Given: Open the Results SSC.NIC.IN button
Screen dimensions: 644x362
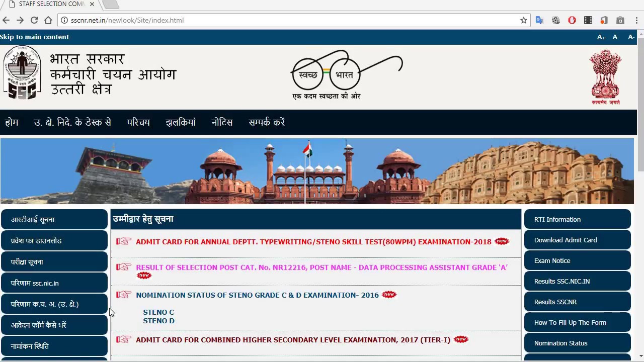Looking at the screenshot, I should pos(578,281).
